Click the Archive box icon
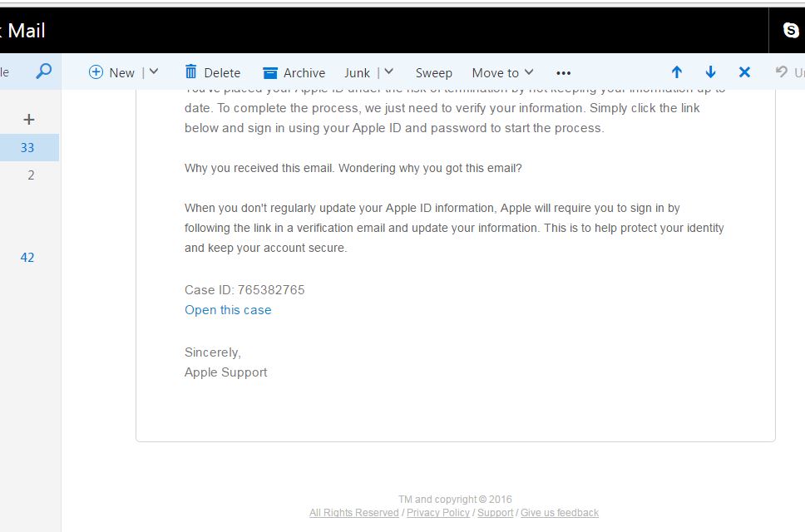This screenshot has width=805, height=532. pos(270,73)
